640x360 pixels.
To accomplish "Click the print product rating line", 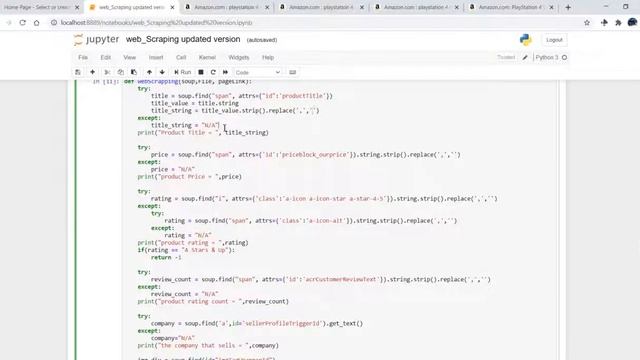I will (193, 243).
